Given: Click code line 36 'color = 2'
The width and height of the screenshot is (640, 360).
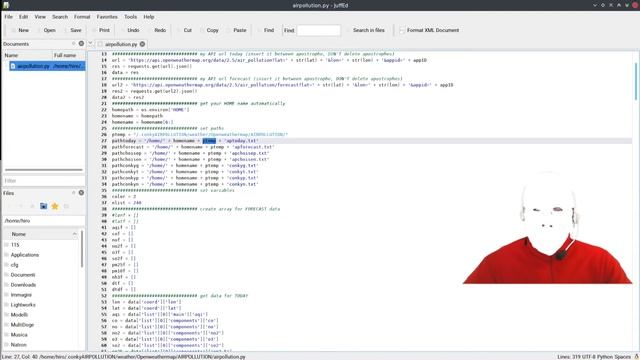Looking at the screenshot, I should coord(124,196).
